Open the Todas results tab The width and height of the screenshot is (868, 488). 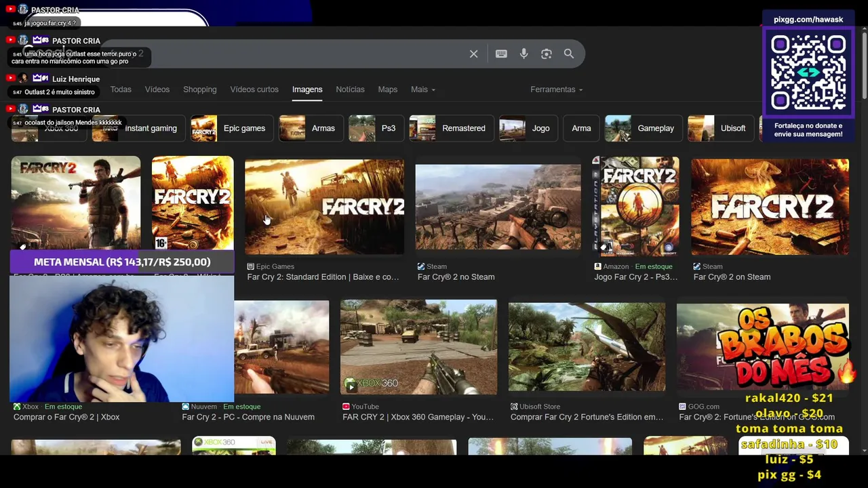point(121,89)
